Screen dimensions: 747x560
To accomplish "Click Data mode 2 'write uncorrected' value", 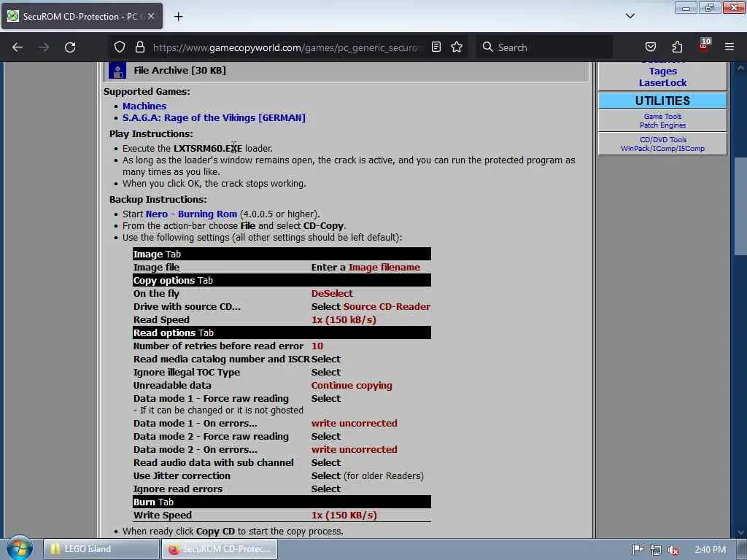I will [354, 449].
